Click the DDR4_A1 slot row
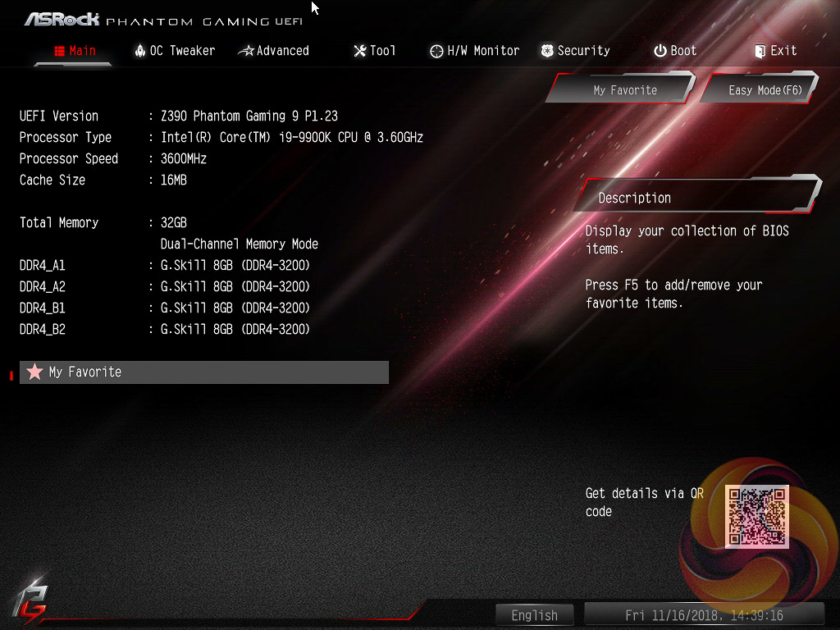 tap(165, 265)
